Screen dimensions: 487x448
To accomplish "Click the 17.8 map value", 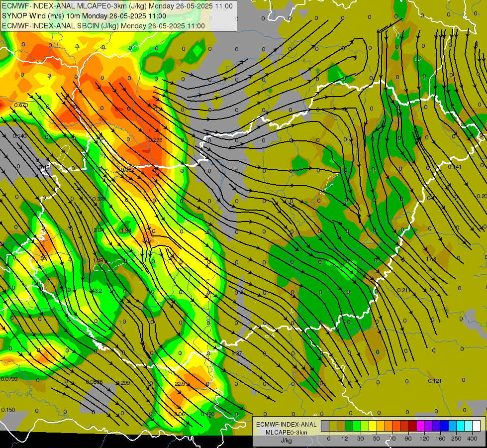I will point(431,259).
